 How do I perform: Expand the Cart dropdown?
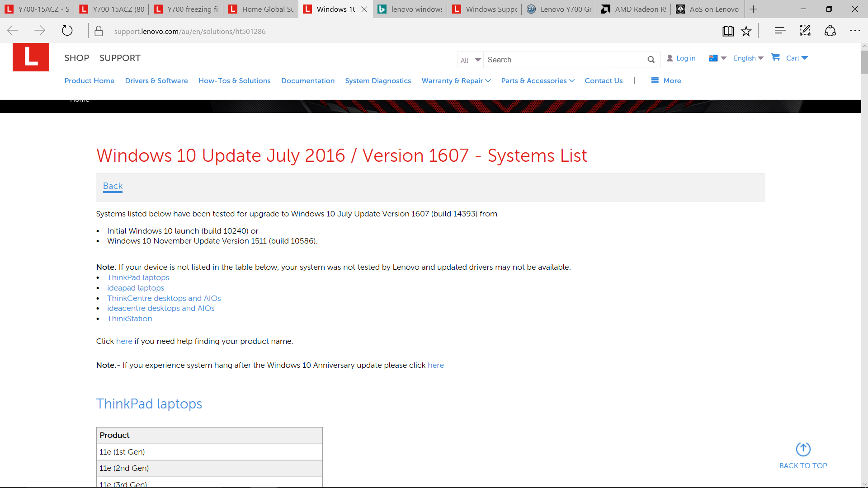[x=797, y=58]
